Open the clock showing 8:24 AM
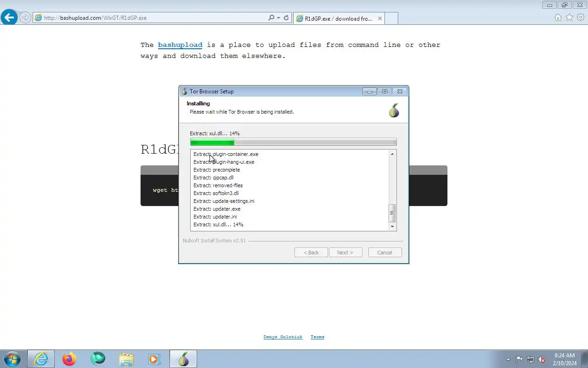The height and width of the screenshot is (368, 588). (565, 359)
